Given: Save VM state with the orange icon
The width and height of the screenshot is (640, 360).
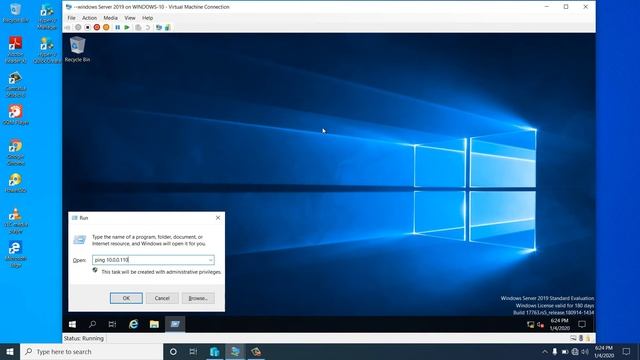Looking at the screenshot, I should [x=106, y=27].
